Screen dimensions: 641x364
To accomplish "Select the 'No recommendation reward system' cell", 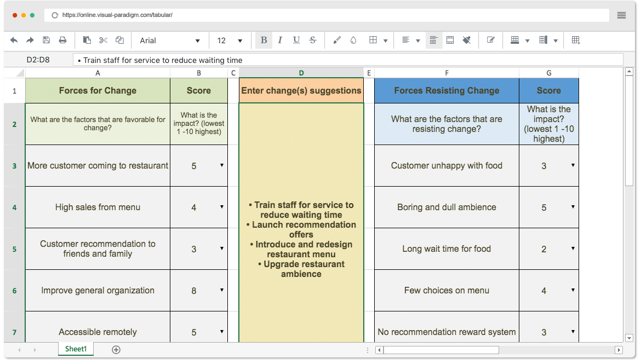I will click(447, 327).
